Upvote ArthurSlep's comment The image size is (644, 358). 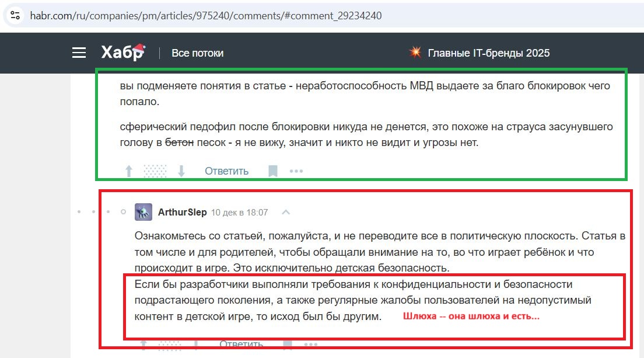click(x=143, y=345)
